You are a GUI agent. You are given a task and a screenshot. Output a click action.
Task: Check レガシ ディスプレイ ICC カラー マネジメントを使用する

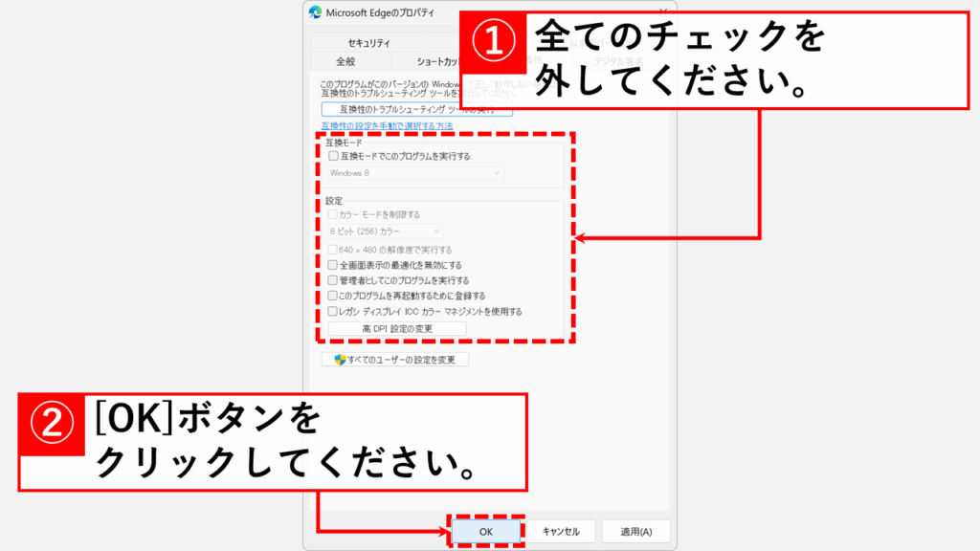tap(333, 311)
